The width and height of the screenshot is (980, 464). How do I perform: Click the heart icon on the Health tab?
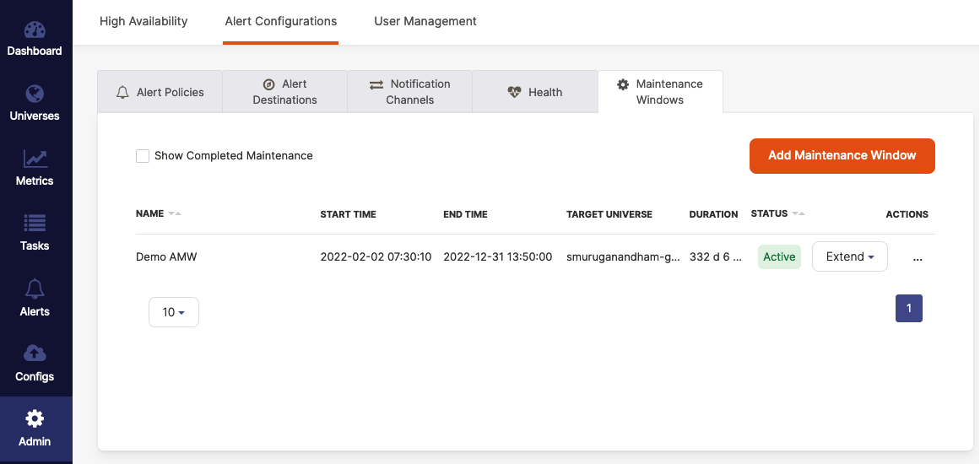point(514,92)
